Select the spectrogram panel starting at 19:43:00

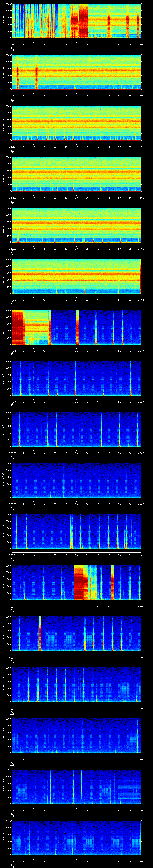pyautogui.click(x=76, y=786)
